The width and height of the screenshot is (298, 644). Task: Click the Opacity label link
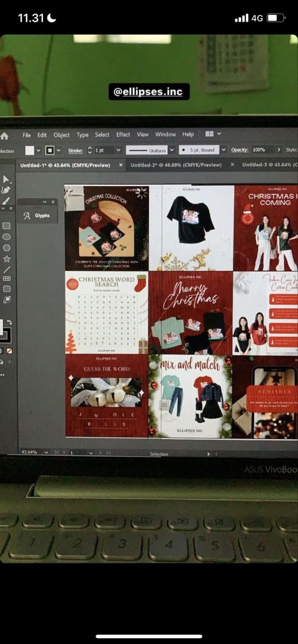[x=240, y=150]
